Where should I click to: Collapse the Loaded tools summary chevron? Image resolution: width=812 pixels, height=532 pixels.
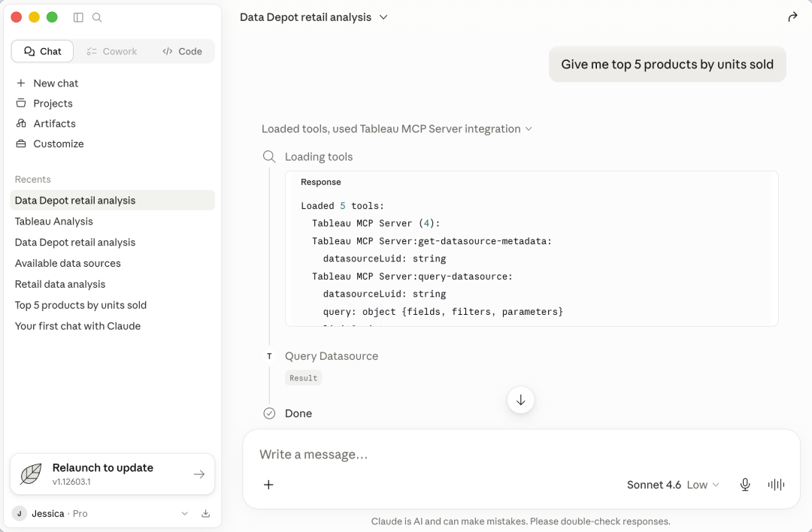tap(529, 128)
